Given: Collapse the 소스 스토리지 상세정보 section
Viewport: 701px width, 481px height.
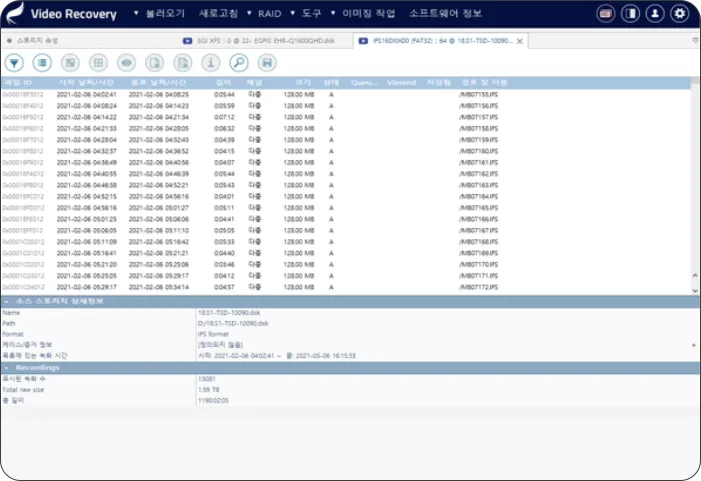Looking at the screenshot, I should [x=6, y=301].
